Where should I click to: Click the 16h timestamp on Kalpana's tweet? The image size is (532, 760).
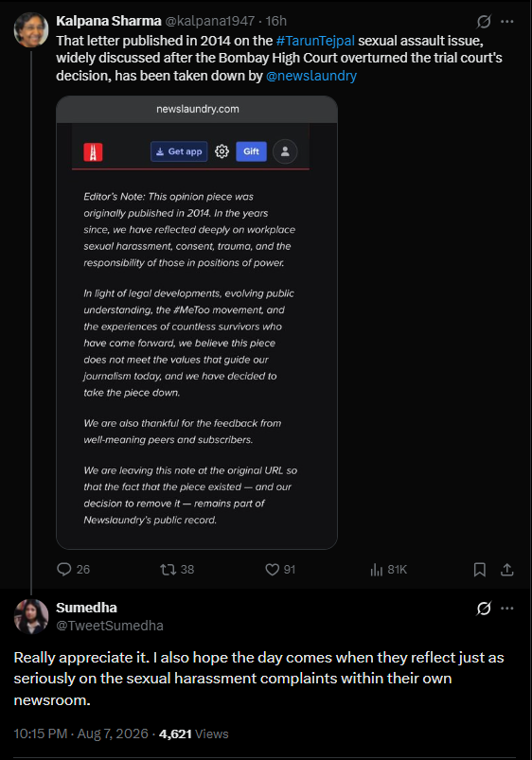pyautogui.click(x=276, y=21)
